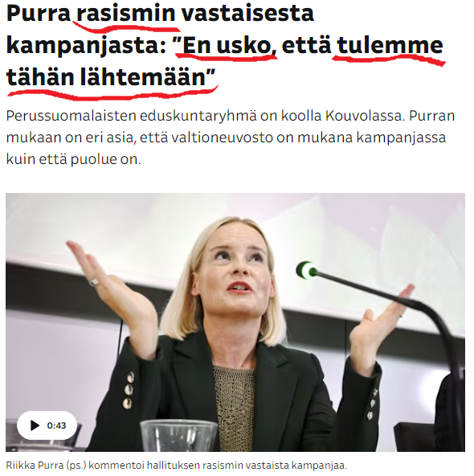Click the 0:43 duration label
This screenshot has height=476, width=474.
[x=56, y=425]
